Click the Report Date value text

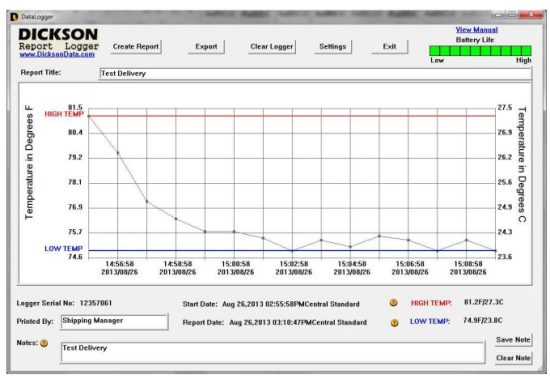pyautogui.click(x=298, y=323)
